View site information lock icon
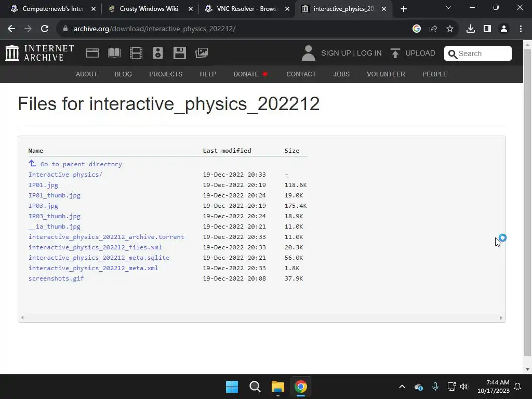The image size is (532, 399). pos(65,29)
